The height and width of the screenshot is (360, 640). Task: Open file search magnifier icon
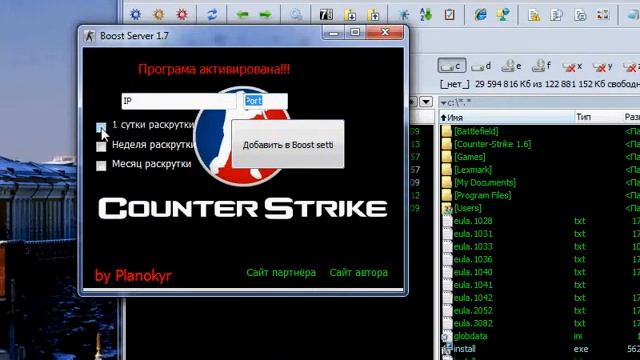pyautogui.click(x=296, y=15)
